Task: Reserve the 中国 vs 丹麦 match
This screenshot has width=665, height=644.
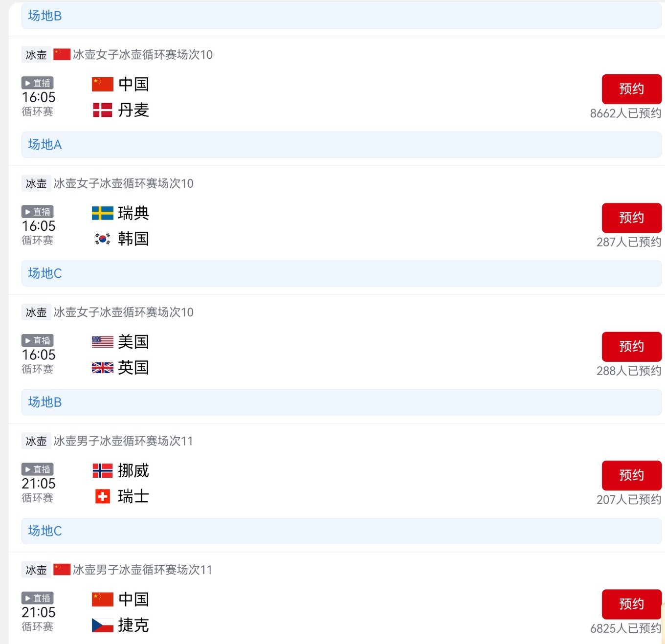Action: 631,89
